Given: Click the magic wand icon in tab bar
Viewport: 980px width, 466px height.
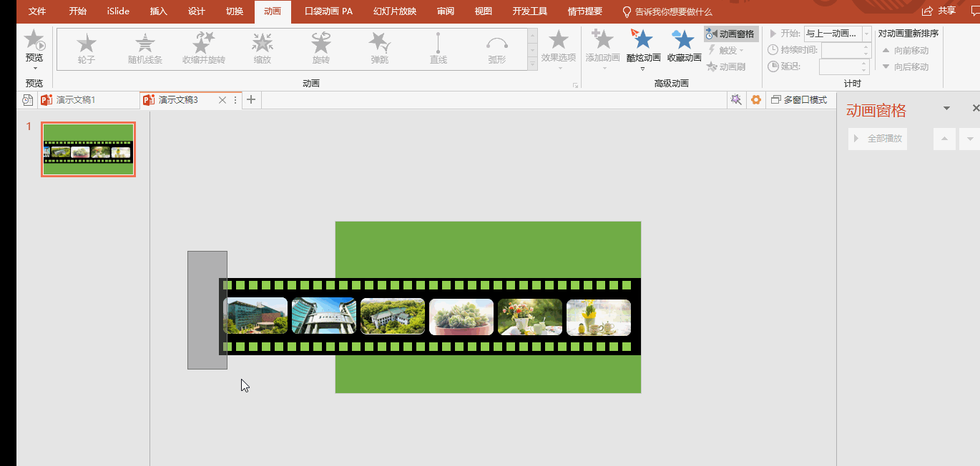Looking at the screenshot, I should 735,100.
